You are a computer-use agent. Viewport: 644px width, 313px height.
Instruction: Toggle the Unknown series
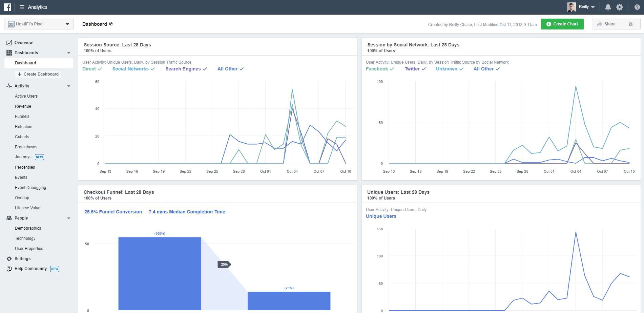point(450,69)
